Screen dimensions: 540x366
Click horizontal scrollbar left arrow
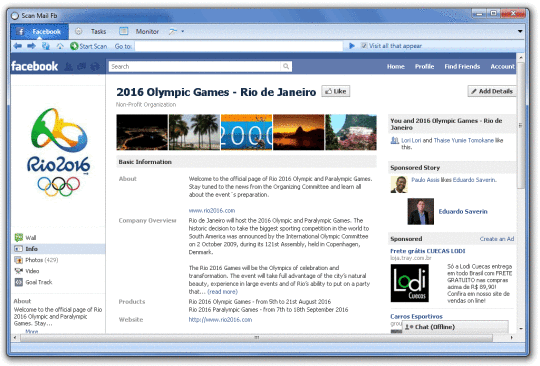coord(15,338)
